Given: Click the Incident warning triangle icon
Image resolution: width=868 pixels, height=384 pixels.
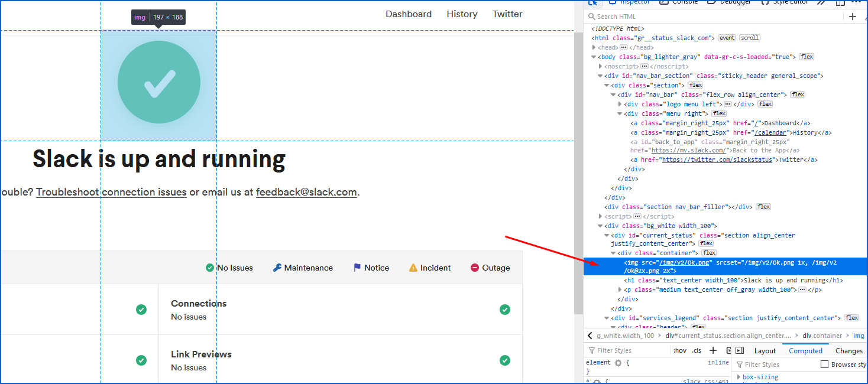Looking at the screenshot, I should click(x=413, y=268).
